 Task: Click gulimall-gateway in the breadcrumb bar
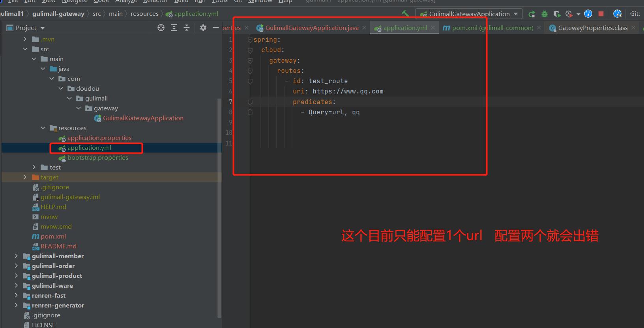coord(58,14)
